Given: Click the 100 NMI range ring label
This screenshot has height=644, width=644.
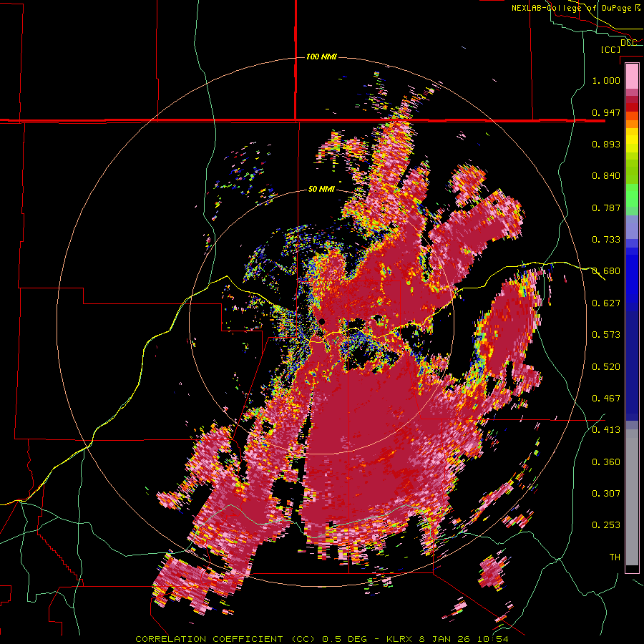Looking at the screenshot, I should point(321,57).
